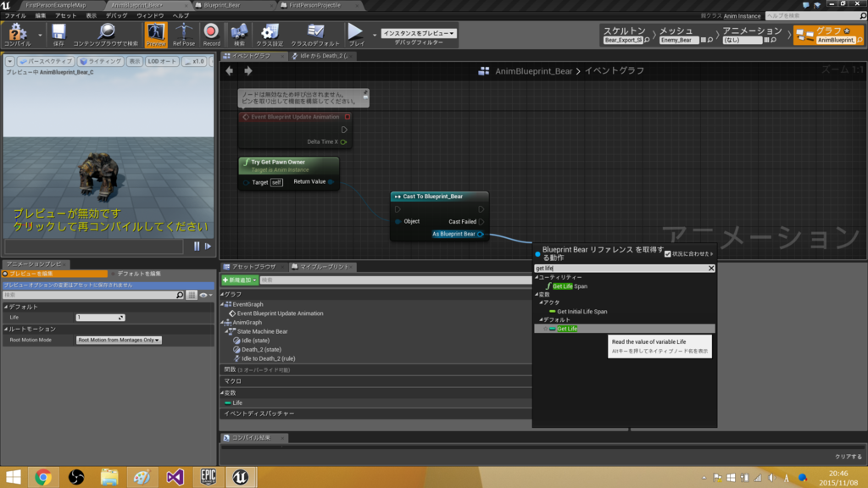
Task: Click the Life value spinner field
Action: coord(100,318)
